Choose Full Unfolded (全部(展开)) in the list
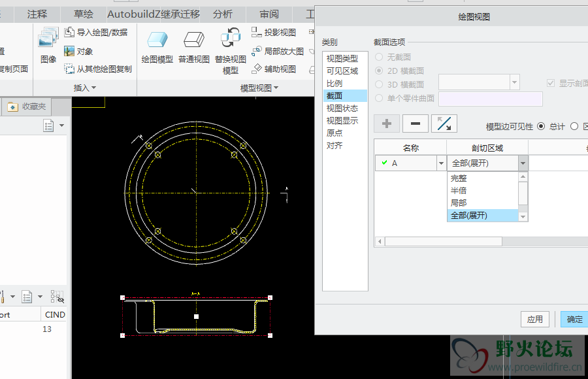Viewport: 588px width, 379px height. pyautogui.click(x=483, y=216)
